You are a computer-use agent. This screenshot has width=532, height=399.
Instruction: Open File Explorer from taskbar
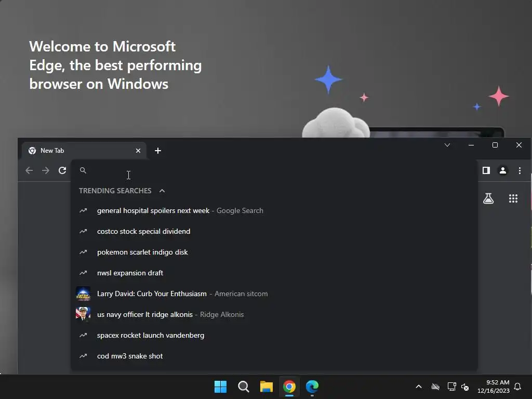tap(267, 387)
